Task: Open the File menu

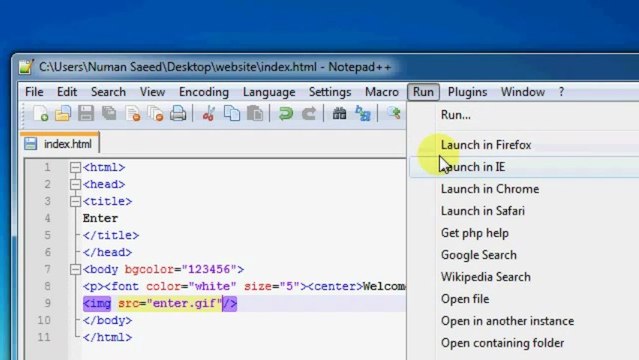Action: point(34,92)
